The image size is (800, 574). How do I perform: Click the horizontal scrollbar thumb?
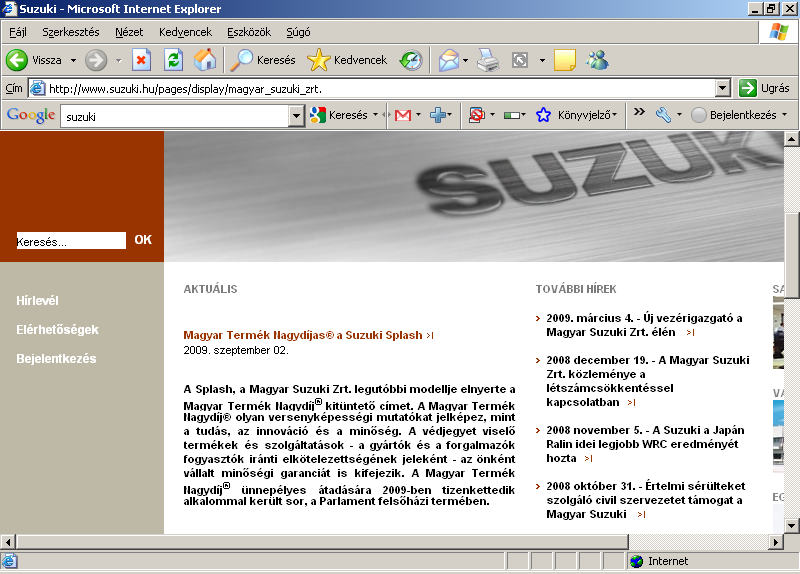[322, 541]
